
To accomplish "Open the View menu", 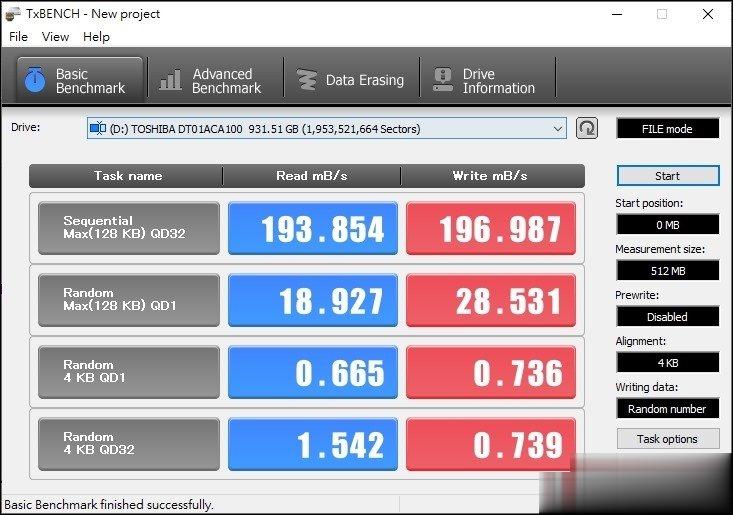I will click(55, 37).
